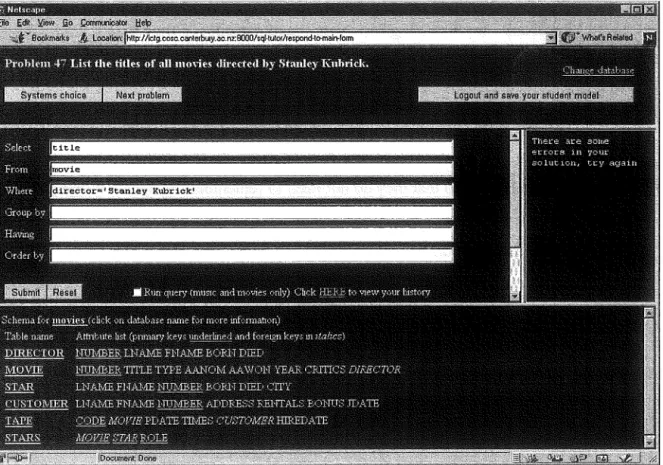Image resolution: width=663 pixels, height=465 pixels.
Task: Click the Select clause input field
Action: (251, 148)
